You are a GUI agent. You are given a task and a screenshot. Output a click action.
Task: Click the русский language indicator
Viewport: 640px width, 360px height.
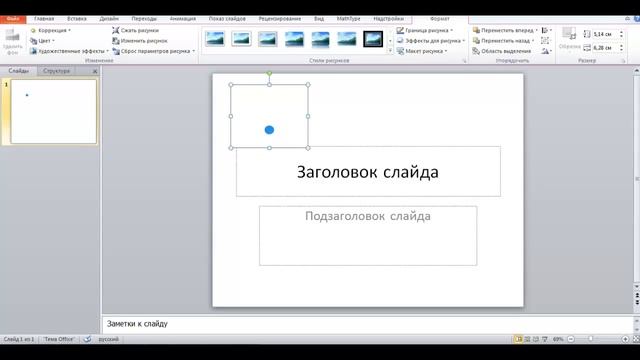coord(109,339)
